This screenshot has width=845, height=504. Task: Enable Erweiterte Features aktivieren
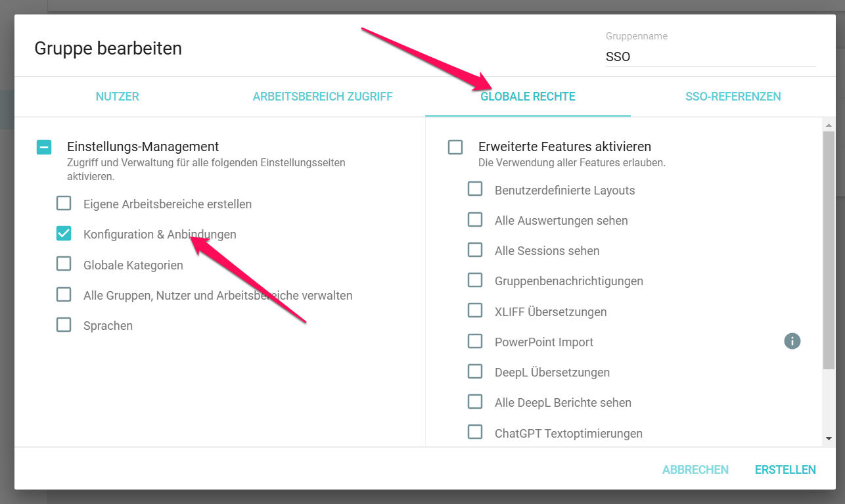coord(455,147)
